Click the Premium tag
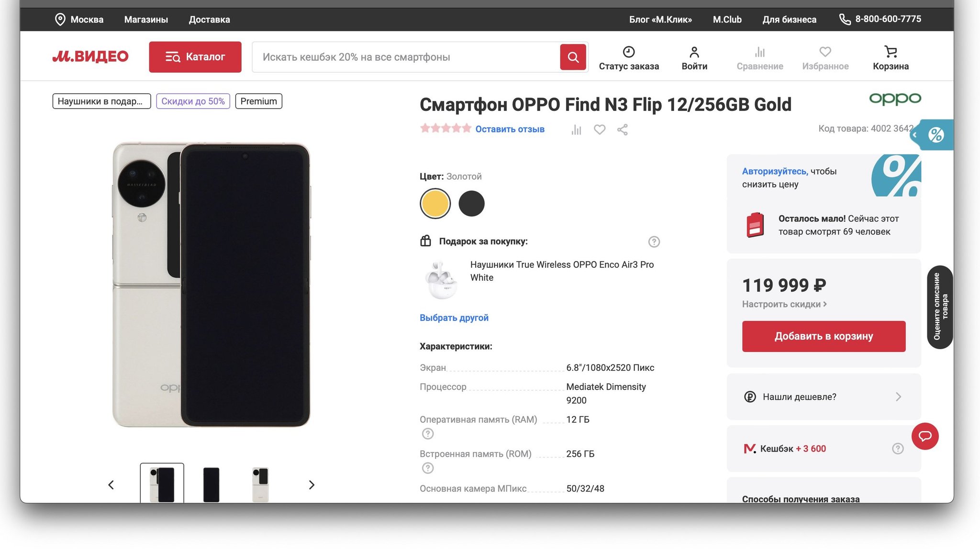 (258, 101)
